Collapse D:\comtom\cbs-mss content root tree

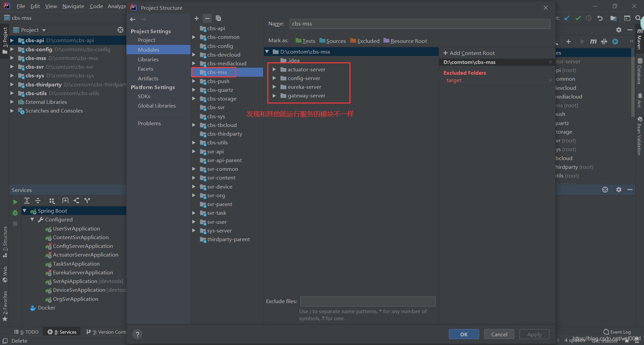[x=267, y=52]
